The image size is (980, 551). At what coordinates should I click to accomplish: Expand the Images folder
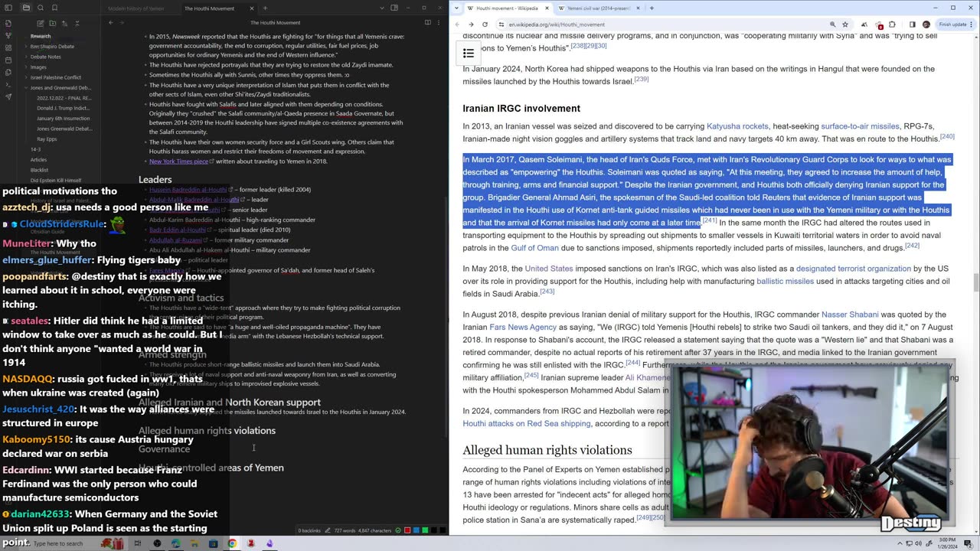(x=38, y=67)
